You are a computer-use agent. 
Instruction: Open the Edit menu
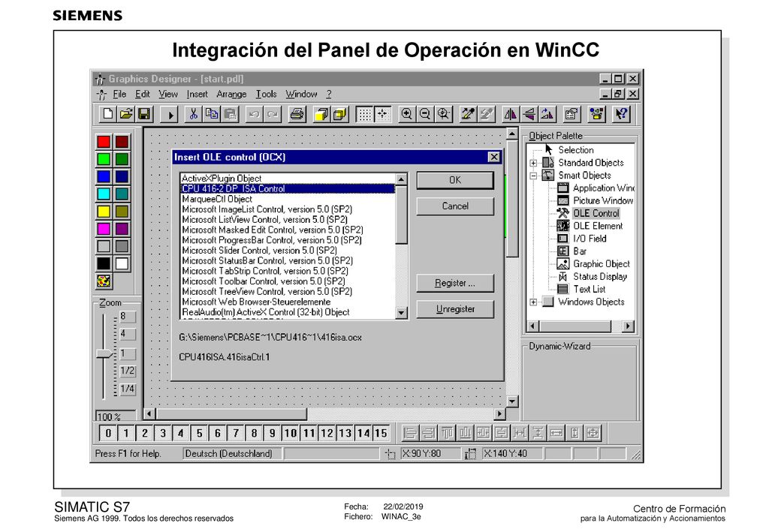coord(142,94)
